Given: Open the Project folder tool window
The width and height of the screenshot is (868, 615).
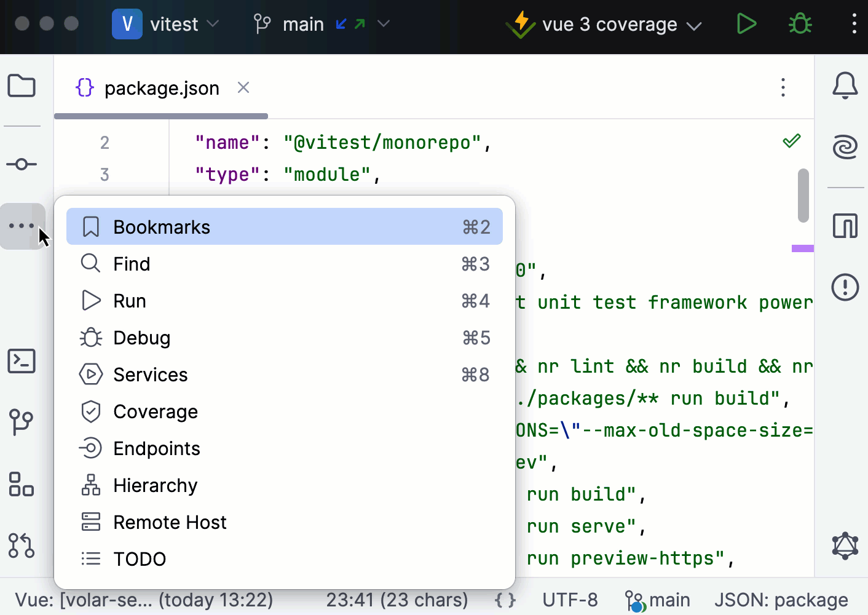Looking at the screenshot, I should (22, 86).
